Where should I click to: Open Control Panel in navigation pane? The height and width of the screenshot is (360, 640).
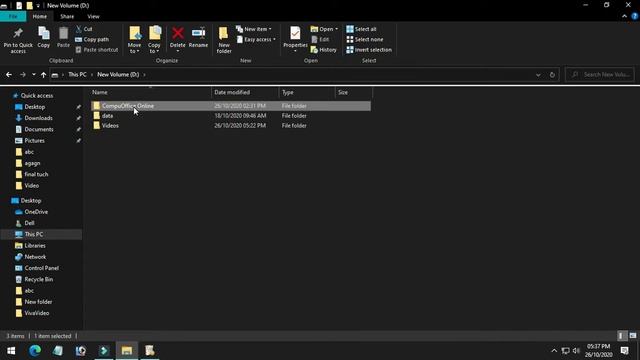[42, 268]
